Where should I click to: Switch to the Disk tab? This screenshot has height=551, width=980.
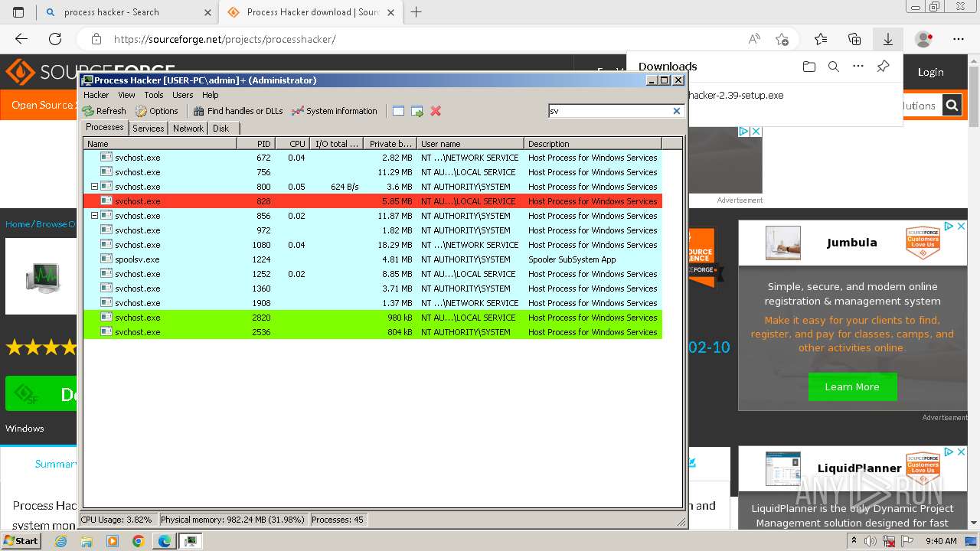221,129
